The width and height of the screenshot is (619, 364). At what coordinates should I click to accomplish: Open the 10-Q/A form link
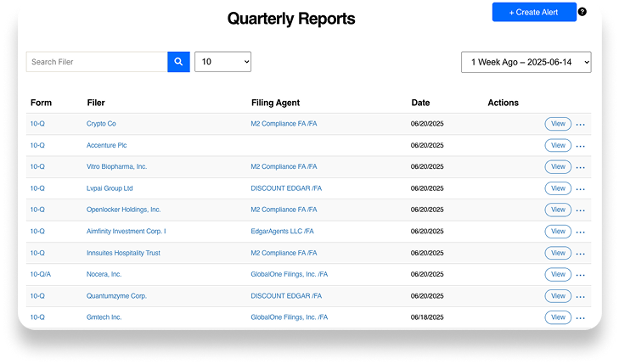pos(41,274)
